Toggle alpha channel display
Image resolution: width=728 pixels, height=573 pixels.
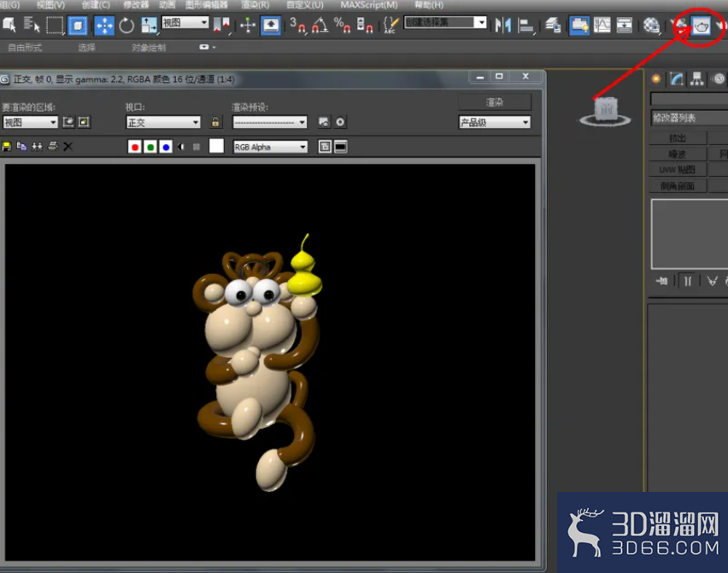181,147
